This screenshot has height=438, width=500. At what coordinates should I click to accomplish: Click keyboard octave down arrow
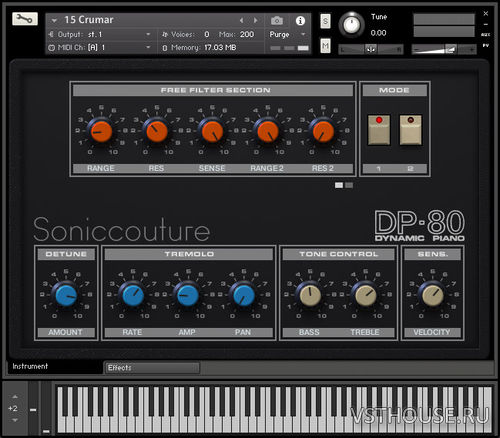pyautogui.click(x=15, y=420)
